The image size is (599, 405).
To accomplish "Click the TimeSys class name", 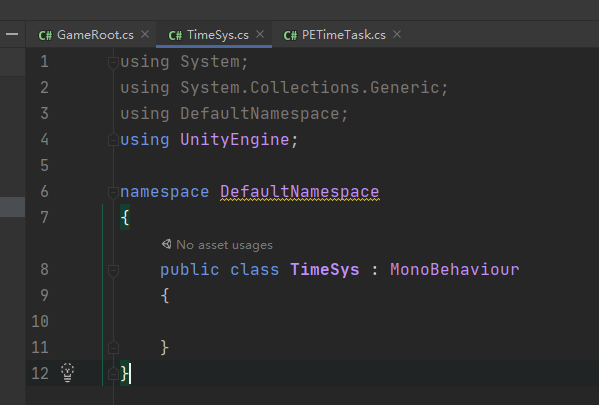I will [325, 269].
